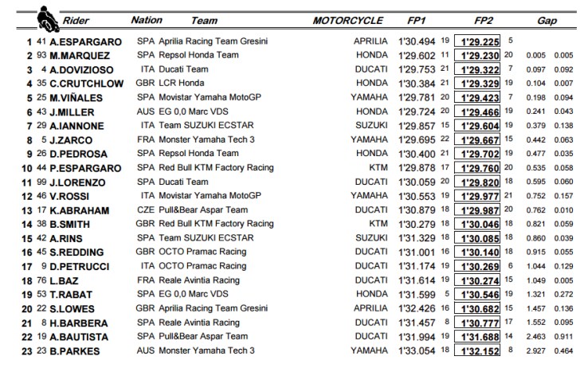Select the FP1 column header

(x=417, y=20)
